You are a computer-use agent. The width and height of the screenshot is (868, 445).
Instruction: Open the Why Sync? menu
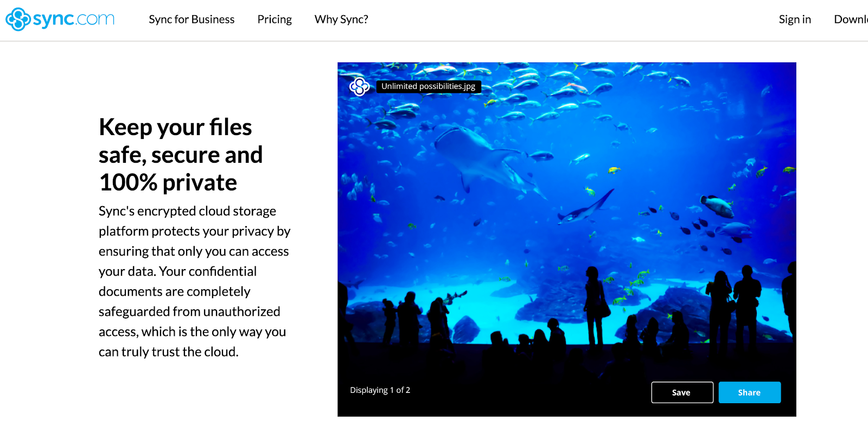point(341,20)
